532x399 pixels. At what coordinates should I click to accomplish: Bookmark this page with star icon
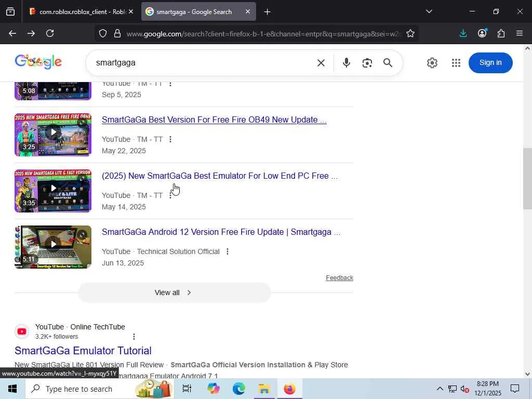tap(410, 34)
